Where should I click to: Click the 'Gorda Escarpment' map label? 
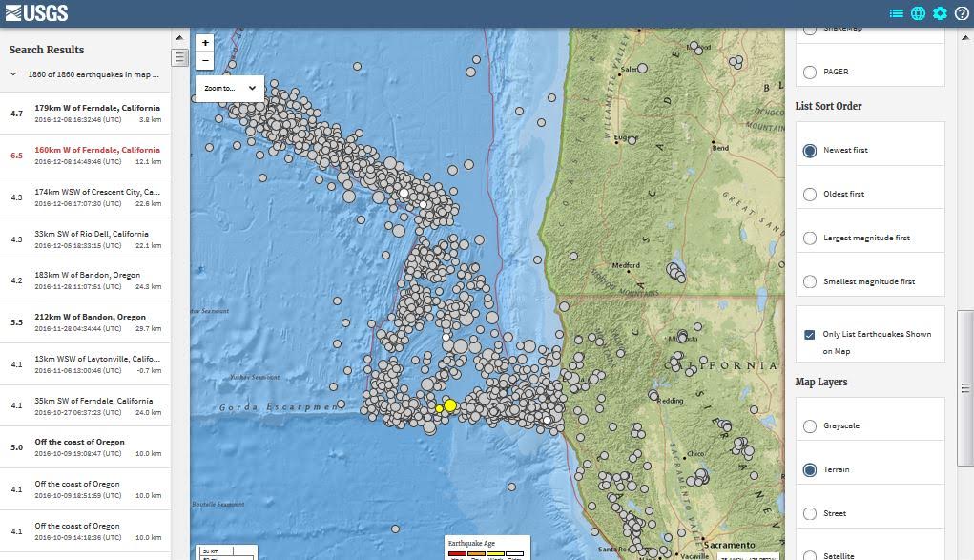[280, 407]
